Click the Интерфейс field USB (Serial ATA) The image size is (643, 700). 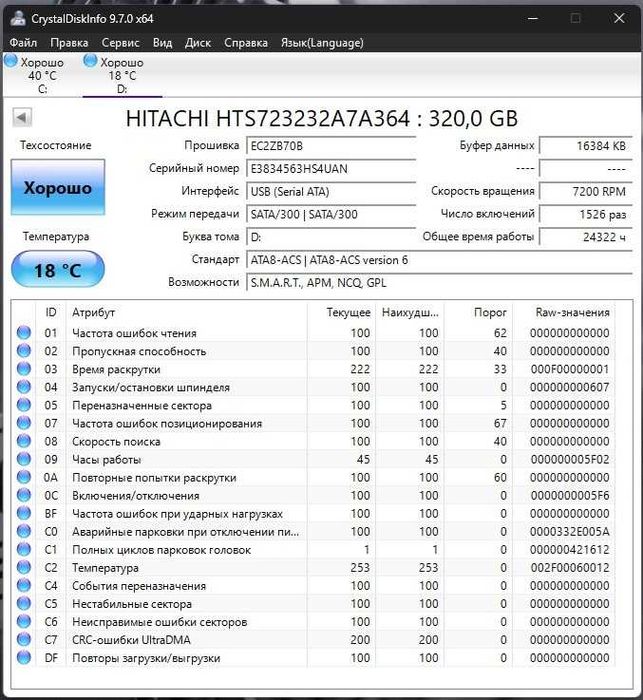pos(331,192)
